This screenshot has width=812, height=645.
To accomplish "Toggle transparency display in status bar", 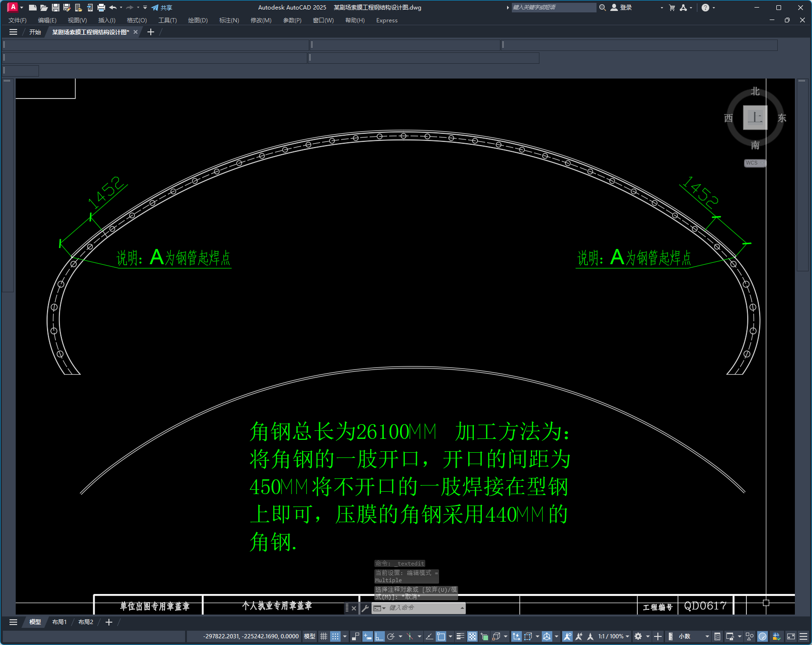I will click(x=472, y=636).
